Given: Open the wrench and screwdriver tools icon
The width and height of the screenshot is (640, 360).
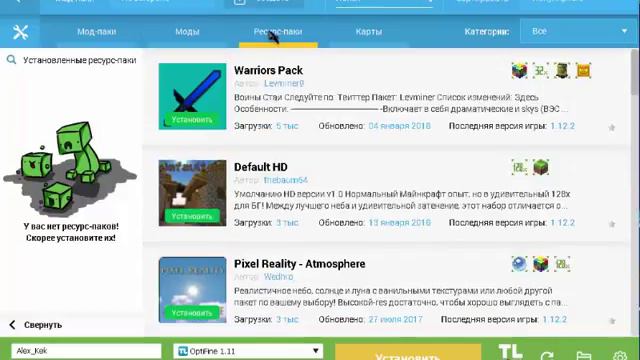Looking at the screenshot, I should [x=20, y=32].
